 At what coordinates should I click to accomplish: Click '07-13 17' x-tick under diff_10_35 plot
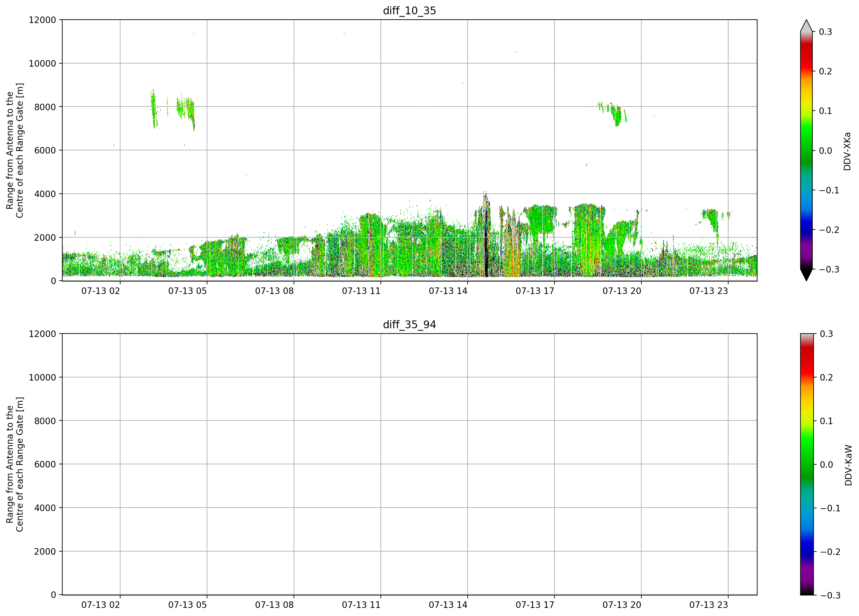(535, 291)
